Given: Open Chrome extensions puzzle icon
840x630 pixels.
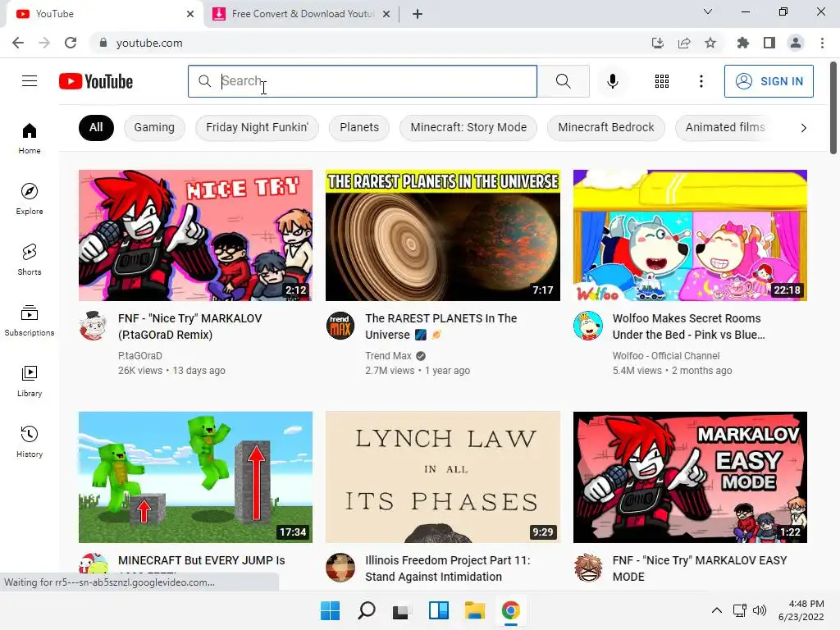Looking at the screenshot, I should click(742, 43).
